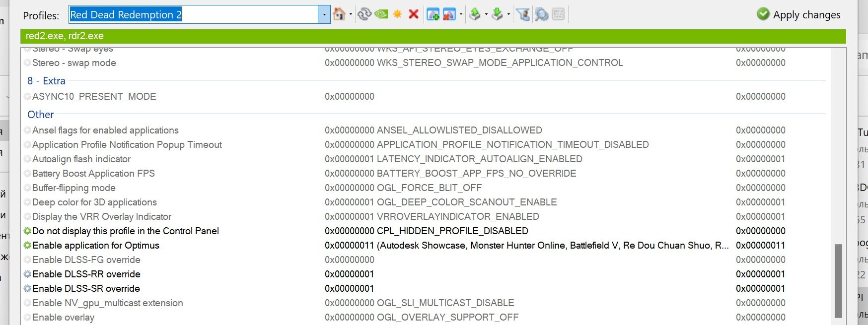Select the 'Enable DLSS-FG override' setting row
The image size is (868, 325).
click(x=426, y=260)
